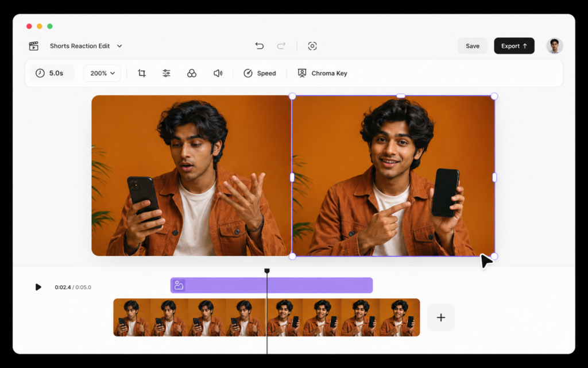Viewport: 588px width, 368px height.
Task: Open the Speed control
Action: coord(260,73)
